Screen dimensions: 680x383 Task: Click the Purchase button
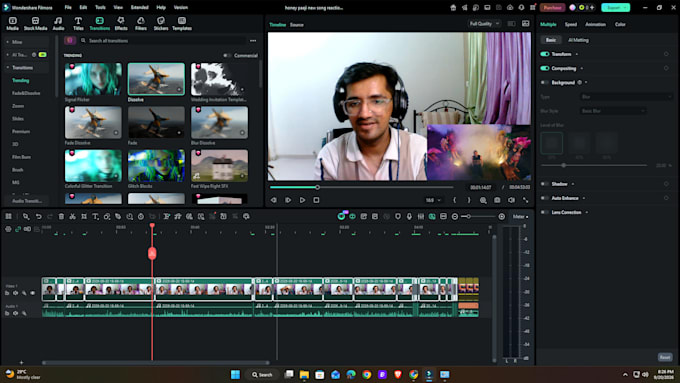point(552,7)
